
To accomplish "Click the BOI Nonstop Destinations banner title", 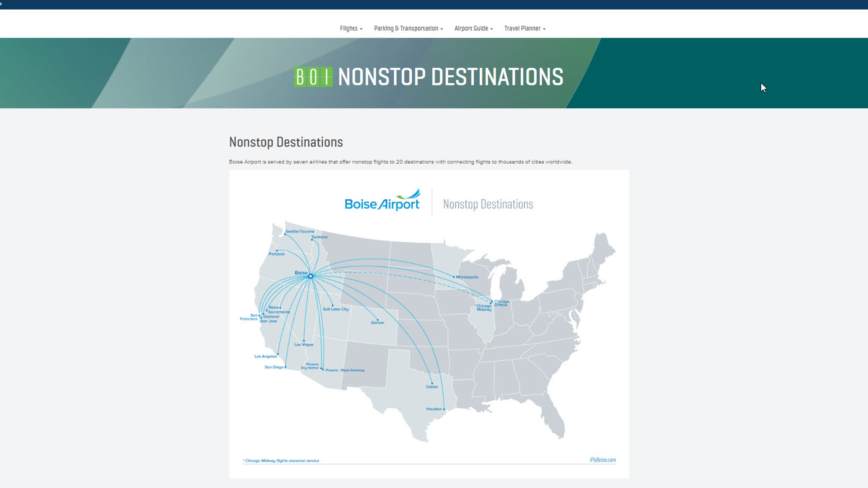I will (429, 77).
